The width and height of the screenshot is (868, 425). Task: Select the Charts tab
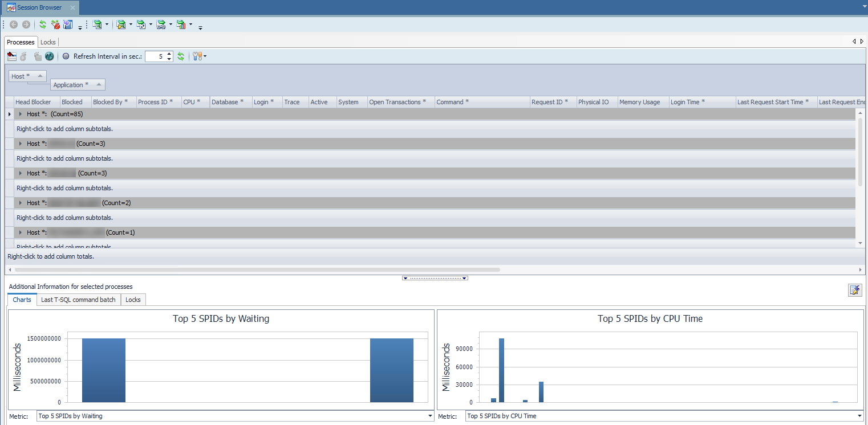(22, 300)
